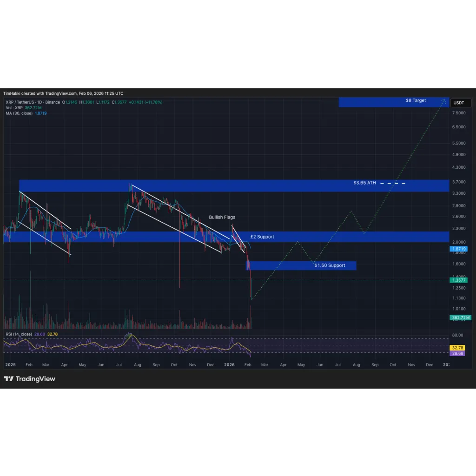Click the green 1.3577 last price tag
This screenshot has height=476, width=476.
458,280
